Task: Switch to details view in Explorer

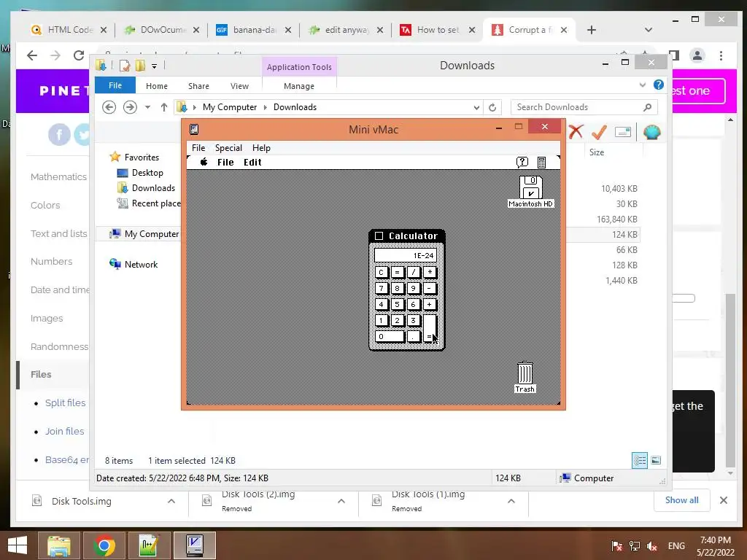Action: (639, 460)
